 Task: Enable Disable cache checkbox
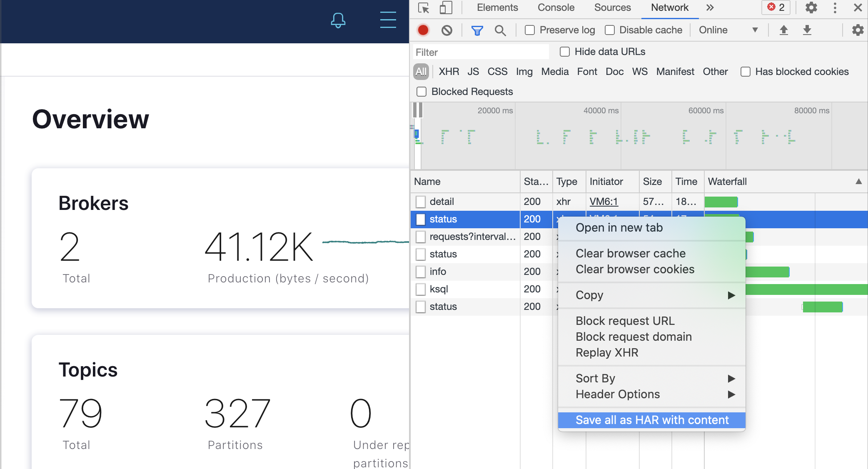click(x=610, y=30)
